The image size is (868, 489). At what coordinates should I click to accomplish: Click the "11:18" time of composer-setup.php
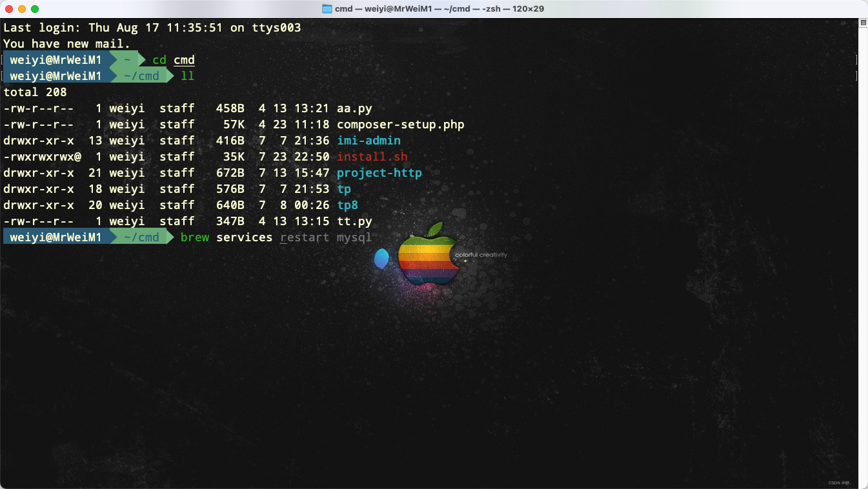[312, 125]
